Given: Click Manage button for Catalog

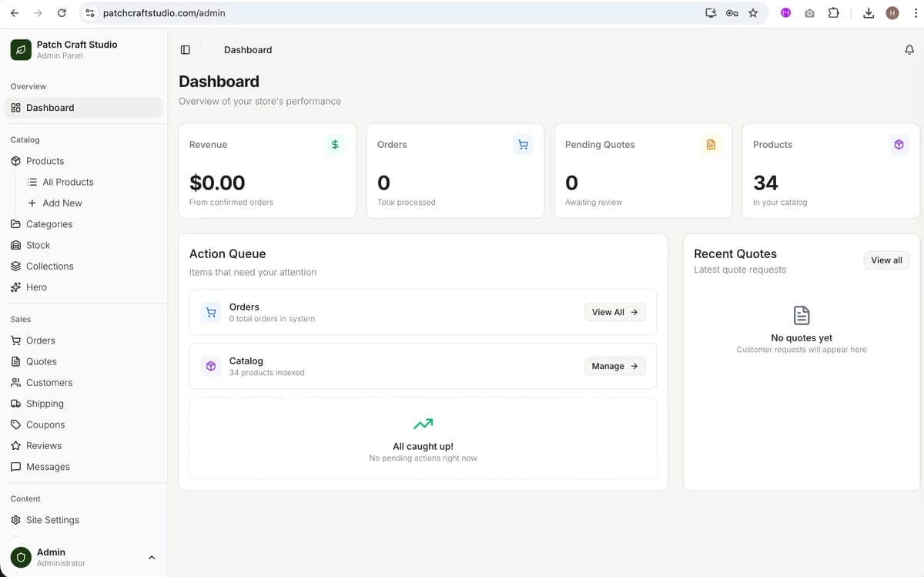Looking at the screenshot, I should click(614, 366).
